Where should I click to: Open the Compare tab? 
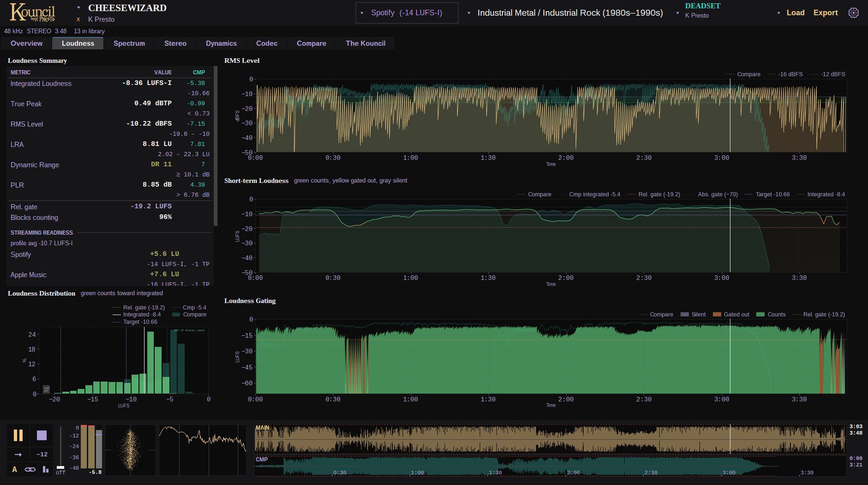click(x=312, y=43)
